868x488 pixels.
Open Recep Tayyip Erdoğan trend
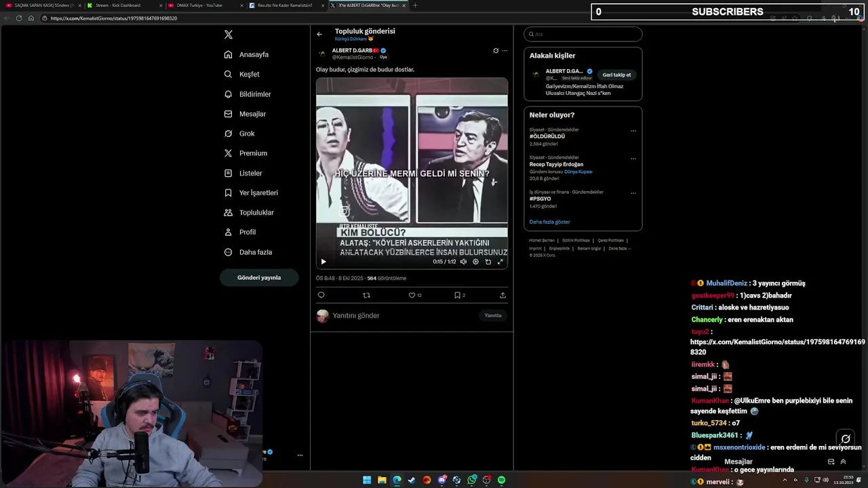[x=556, y=164]
